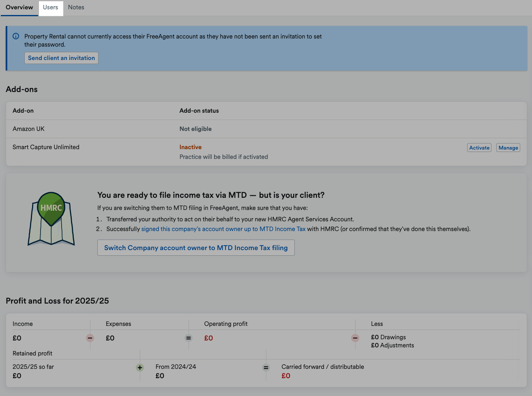Screen dimensions: 532x396
Task: Click the green plus icon in Retained profit
Action: tap(140, 368)
